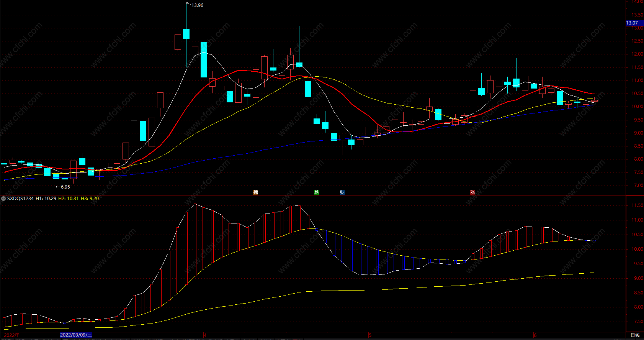Click the green 跌 marker icon
The image size is (644, 340).
point(317,192)
